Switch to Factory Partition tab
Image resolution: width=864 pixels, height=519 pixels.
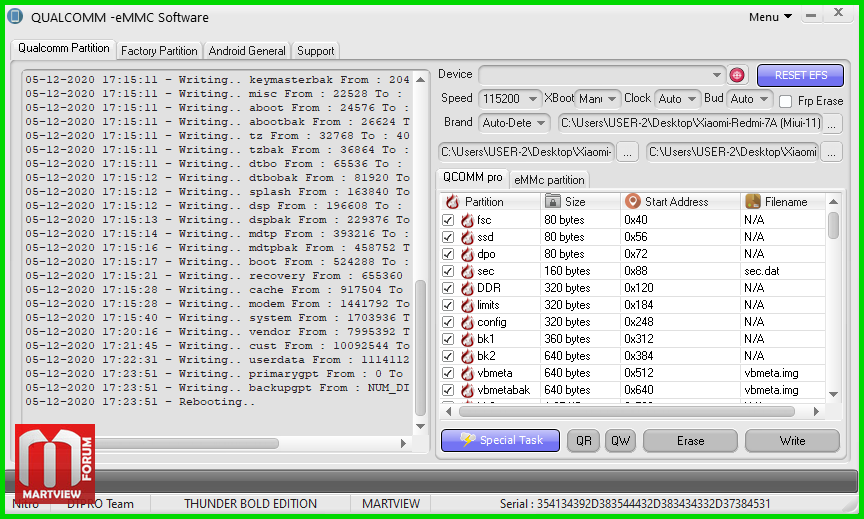click(159, 51)
